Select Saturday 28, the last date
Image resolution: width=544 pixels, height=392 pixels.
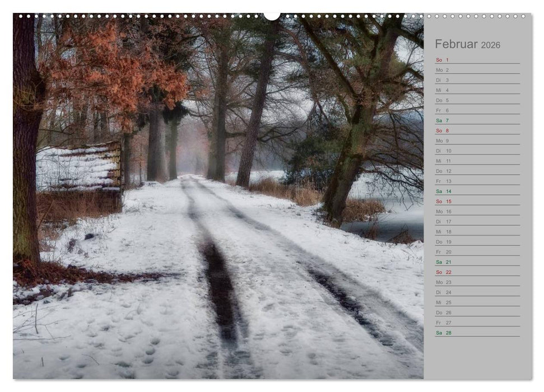[x=443, y=333]
